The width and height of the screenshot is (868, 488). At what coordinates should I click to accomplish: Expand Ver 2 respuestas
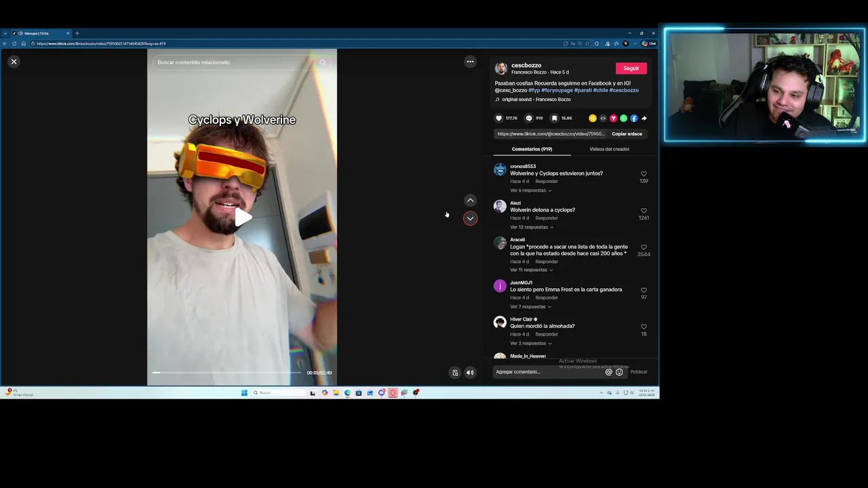tap(531, 343)
